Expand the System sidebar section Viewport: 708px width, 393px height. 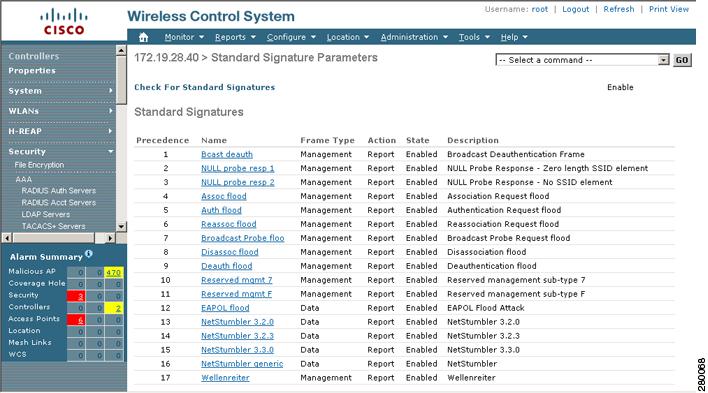[x=60, y=91]
